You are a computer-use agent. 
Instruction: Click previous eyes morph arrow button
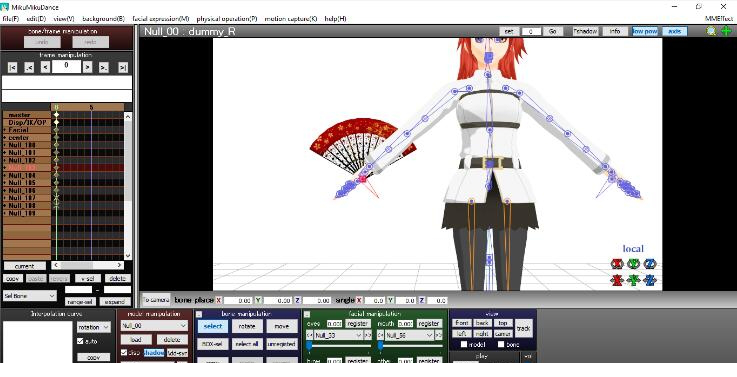pos(309,335)
